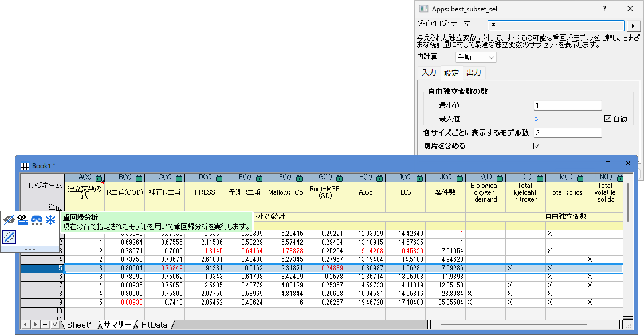Click the 最小値 input field
This screenshot has width=644, height=335.
click(567, 105)
